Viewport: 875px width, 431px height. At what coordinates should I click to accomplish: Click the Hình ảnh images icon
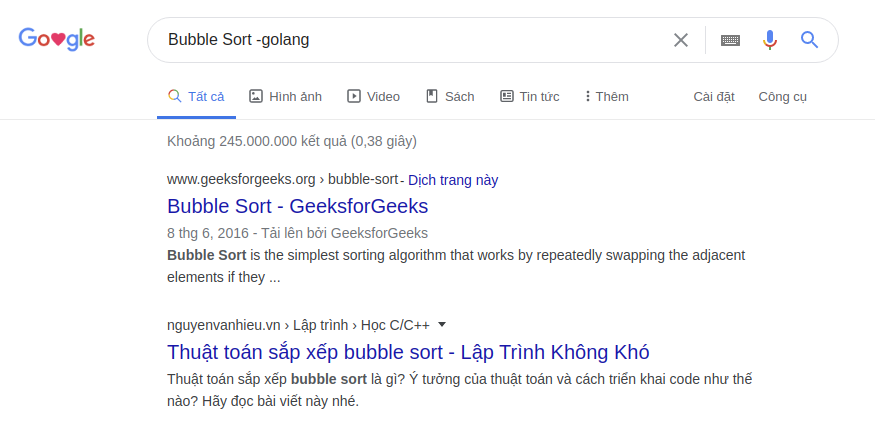(x=256, y=96)
